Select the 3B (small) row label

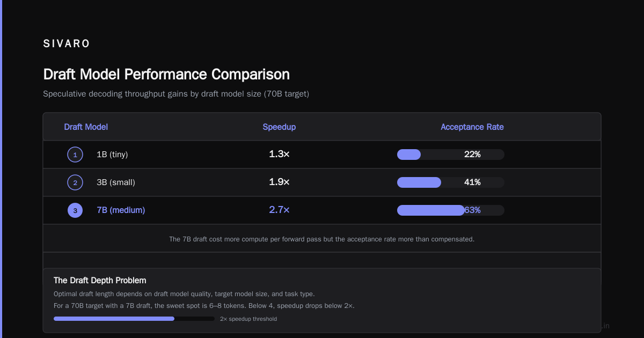(x=116, y=182)
